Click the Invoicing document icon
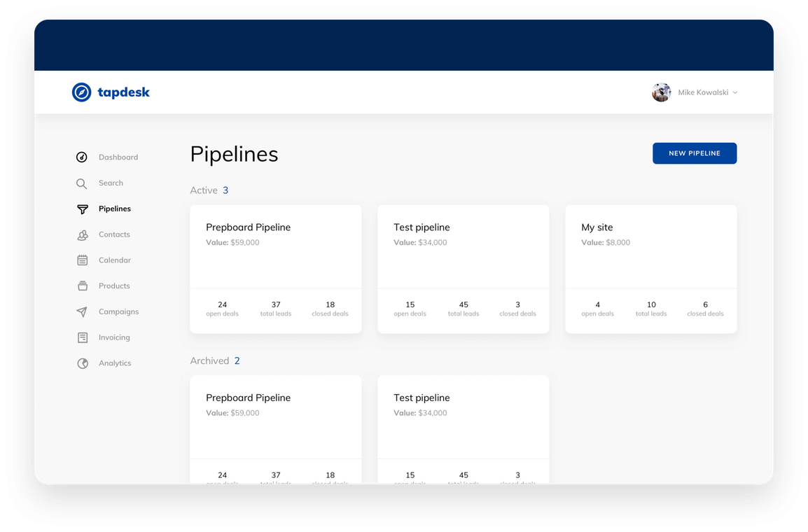808x532 pixels. point(82,338)
